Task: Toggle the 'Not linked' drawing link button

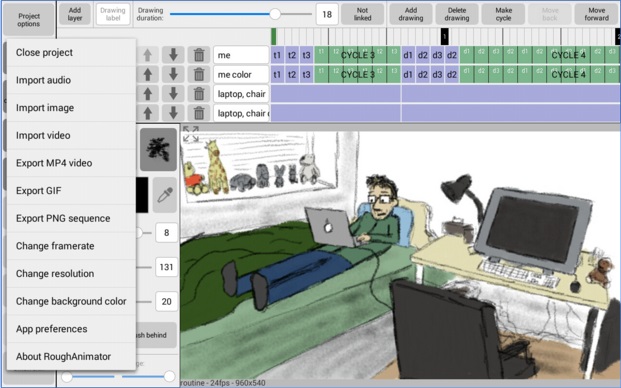Action: [362, 14]
